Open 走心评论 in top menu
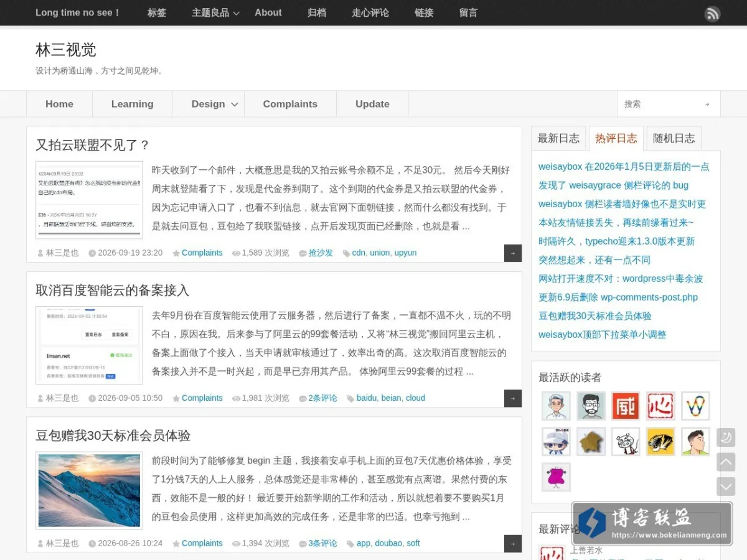 click(x=370, y=12)
